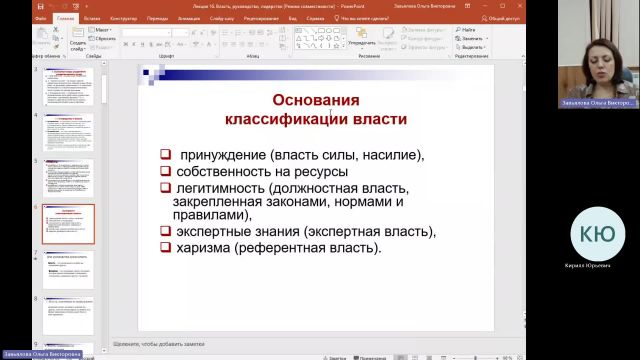Viewport: 640px width, 360px height.
Task: Click the lightbulb 'Что вы хотите сделать?' search
Action: click(361, 18)
